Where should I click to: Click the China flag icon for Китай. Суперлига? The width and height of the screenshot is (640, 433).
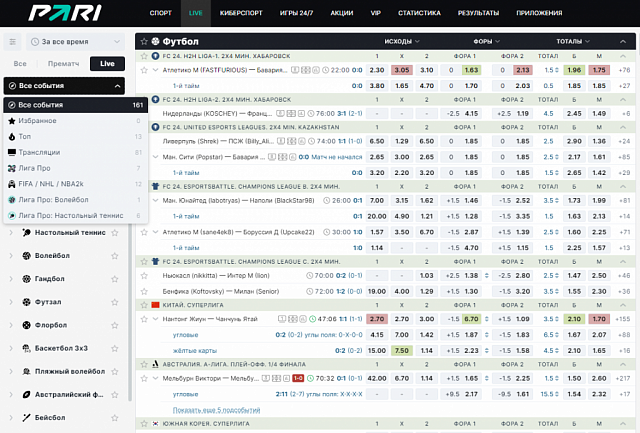pos(155,305)
